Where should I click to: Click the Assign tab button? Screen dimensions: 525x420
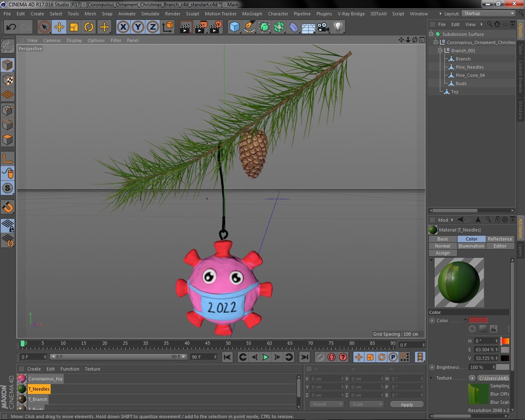pos(443,253)
